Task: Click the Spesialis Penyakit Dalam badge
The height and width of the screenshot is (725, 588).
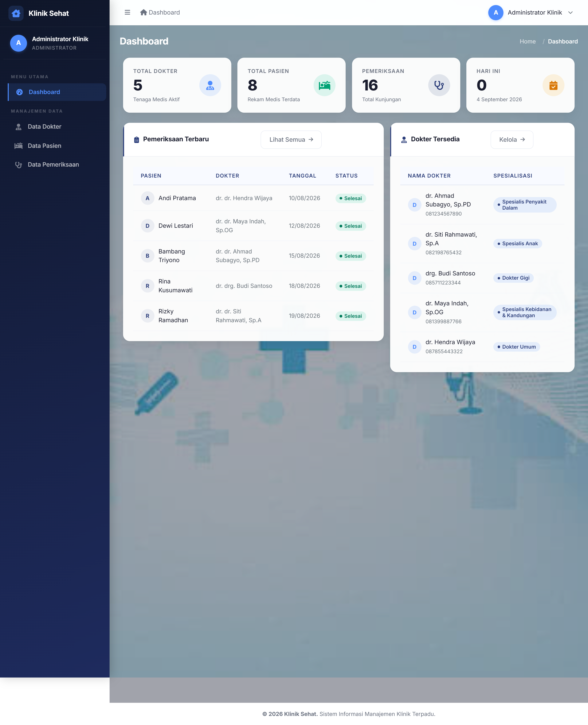Action: [x=525, y=205]
